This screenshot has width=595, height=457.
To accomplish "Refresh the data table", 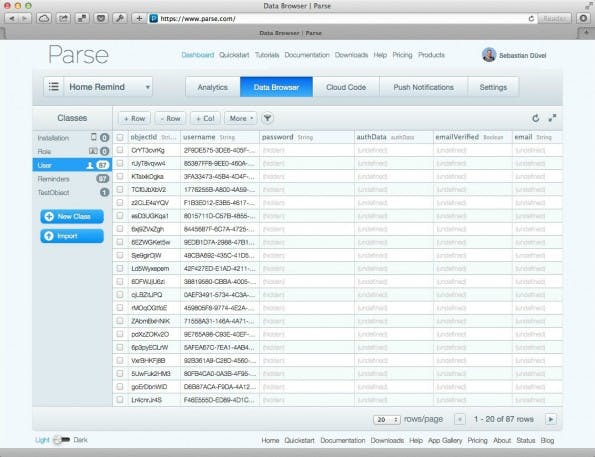I will (x=535, y=118).
